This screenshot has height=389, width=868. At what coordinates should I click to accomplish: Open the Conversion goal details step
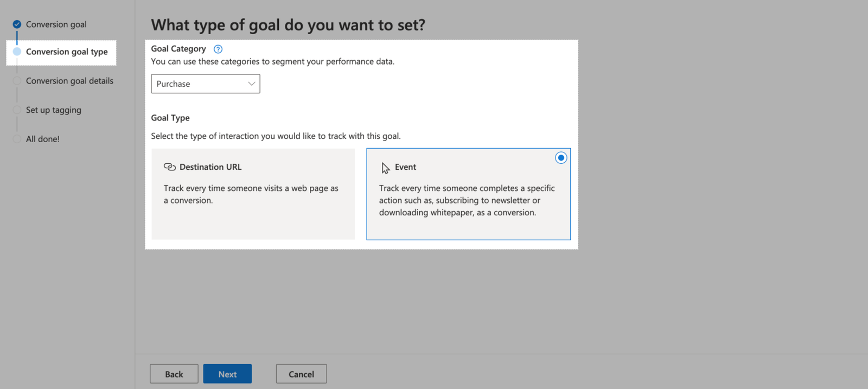(x=69, y=81)
